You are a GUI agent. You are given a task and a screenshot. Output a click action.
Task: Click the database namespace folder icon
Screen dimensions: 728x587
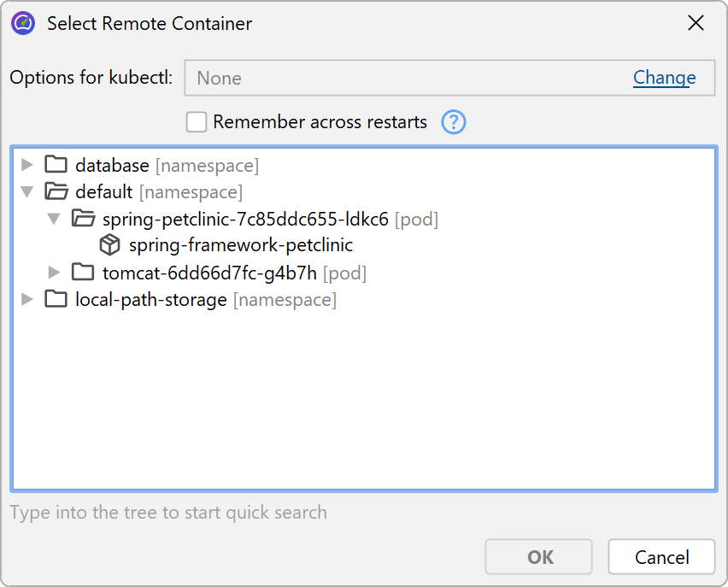(x=56, y=165)
